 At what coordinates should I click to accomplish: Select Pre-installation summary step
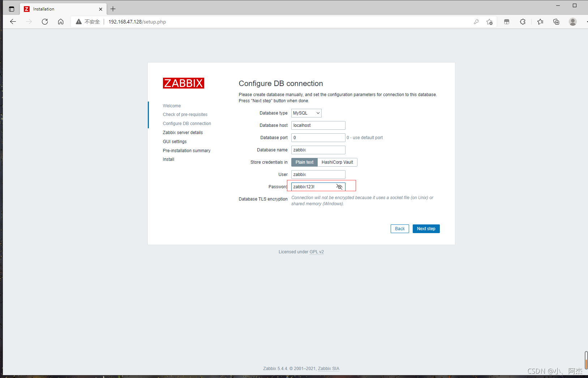(x=186, y=151)
